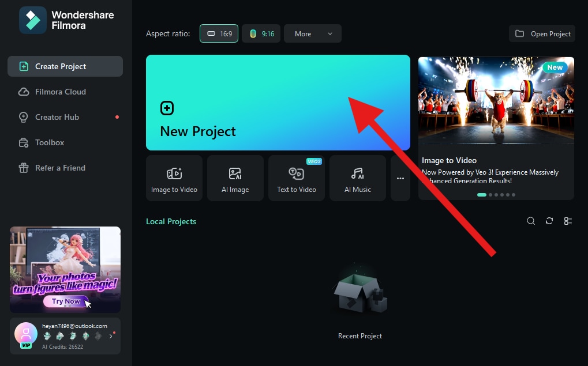
Task: Launch the Image to Video tool
Action: click(x=174, y=178)
